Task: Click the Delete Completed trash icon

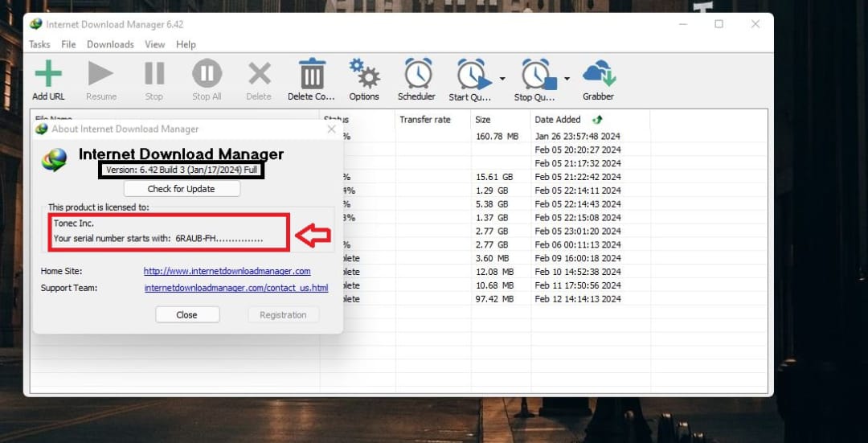Action: point(312,74)
